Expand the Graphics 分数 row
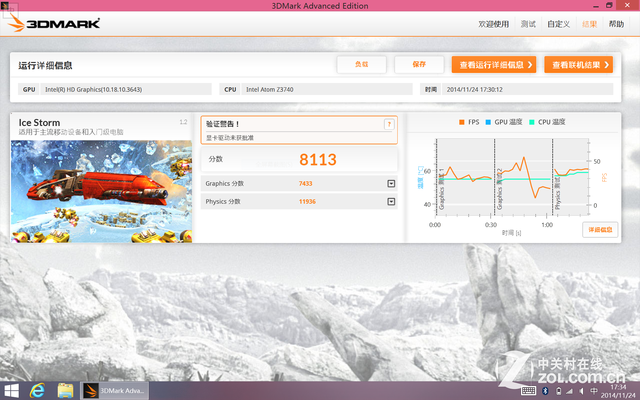640x400 pixels. 391,183
